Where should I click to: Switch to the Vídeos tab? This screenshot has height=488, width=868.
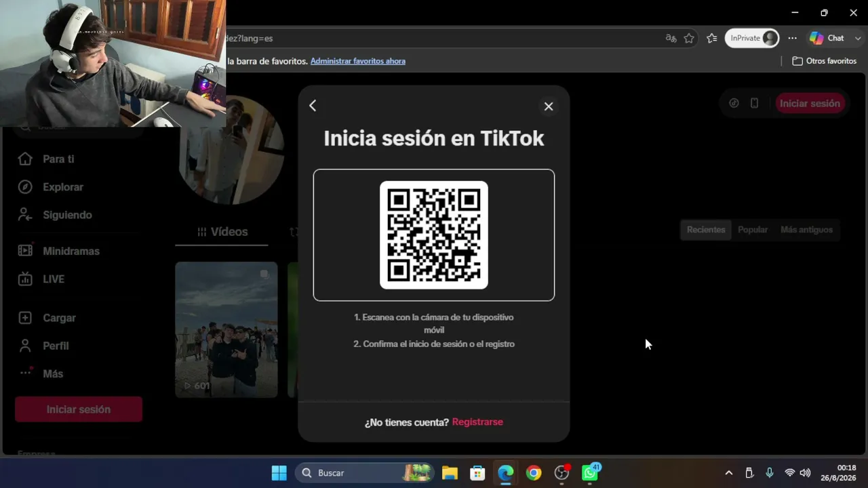coord(222,232)
